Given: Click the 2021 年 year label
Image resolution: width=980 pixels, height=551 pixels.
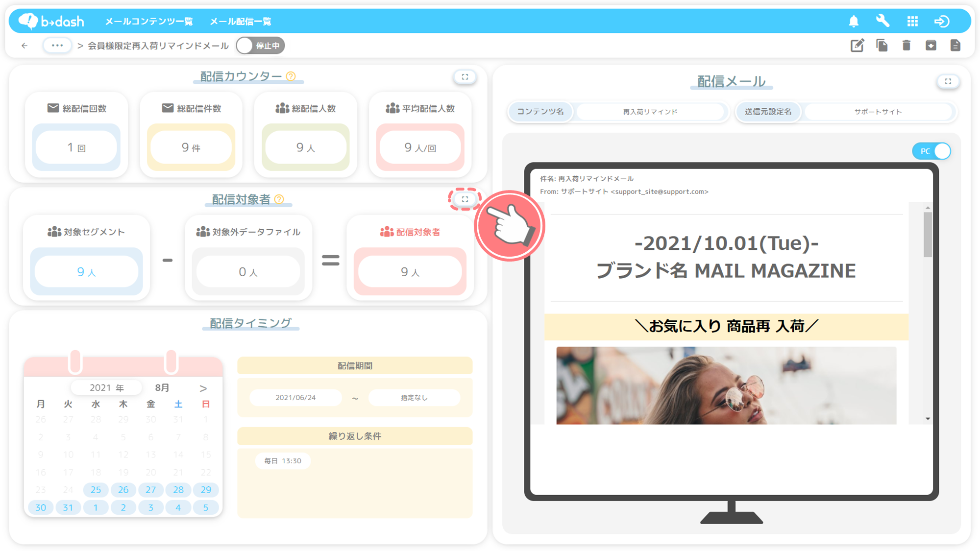Looking at the screenshot, I should point(106,388).
